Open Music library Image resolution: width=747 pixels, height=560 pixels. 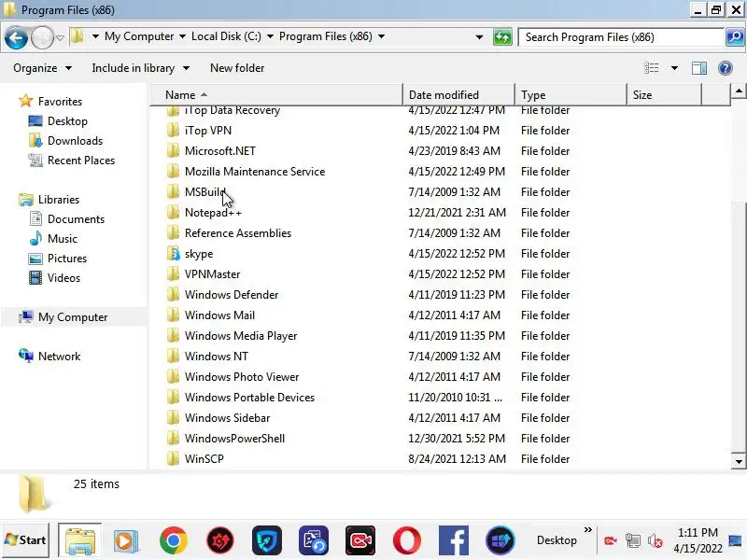pyautogui.click(x=63, y=239)
